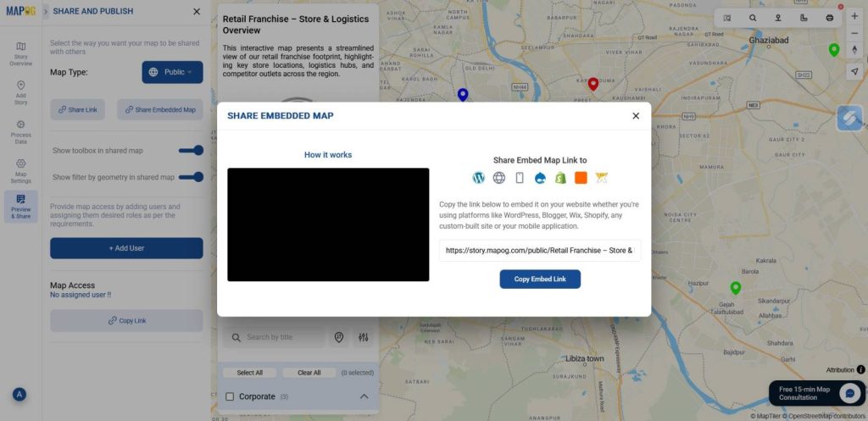Click the locate me arrow icon
Viewport: 868px width, 421px height.
coord(854,71)
